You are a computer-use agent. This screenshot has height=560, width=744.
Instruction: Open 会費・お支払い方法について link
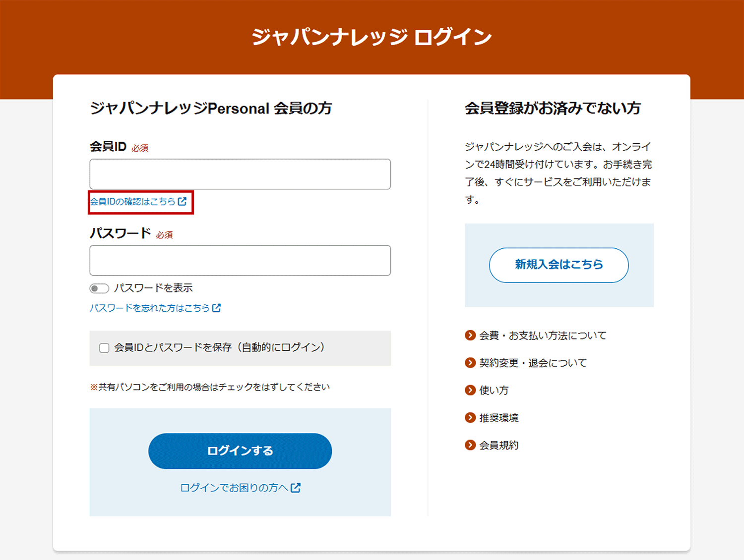[x=543, y=336]
